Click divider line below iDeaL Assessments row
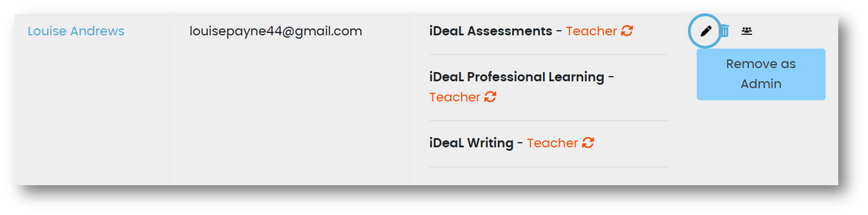The height and width of the screenshot is (215, 868). [548, 55]
